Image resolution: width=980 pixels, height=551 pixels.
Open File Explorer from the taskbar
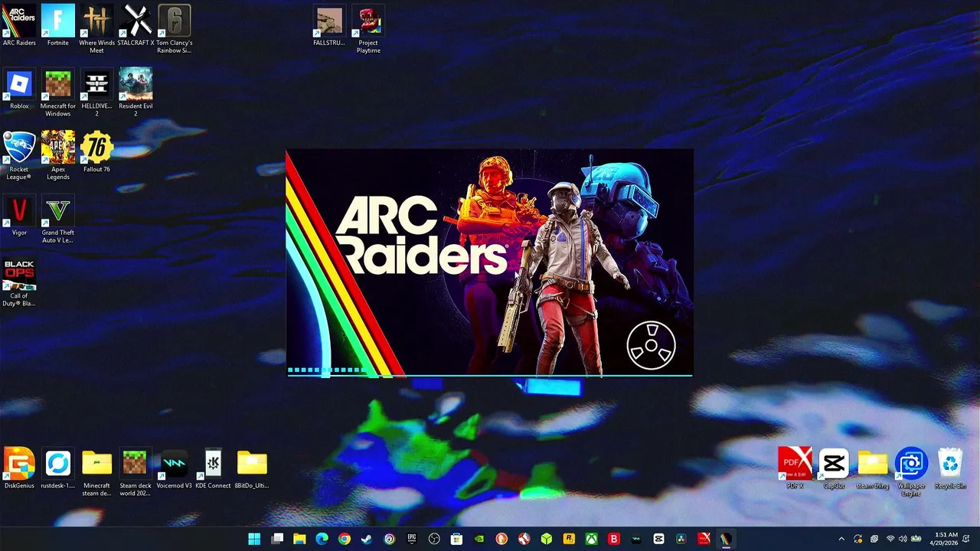coord(299,539)
